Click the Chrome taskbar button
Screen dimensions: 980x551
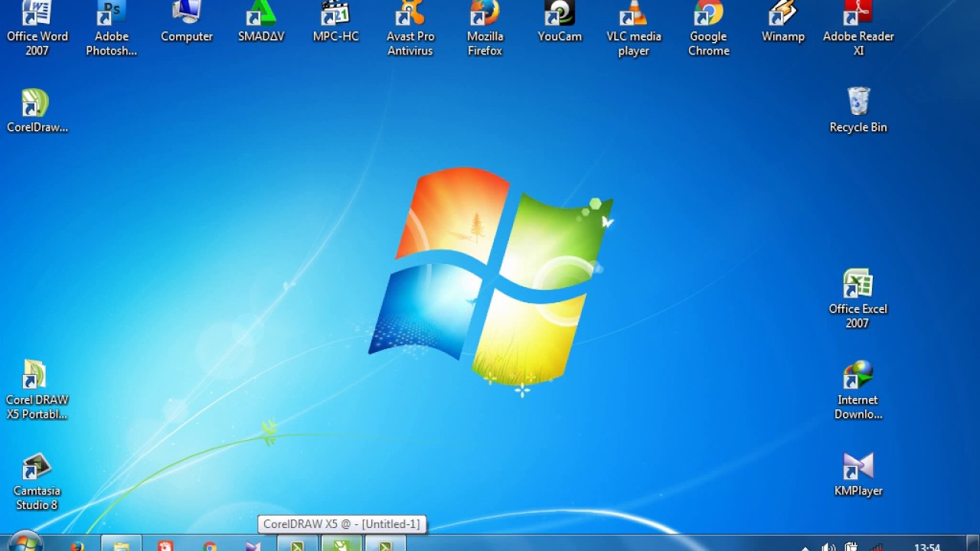click(x=210, y=545)
